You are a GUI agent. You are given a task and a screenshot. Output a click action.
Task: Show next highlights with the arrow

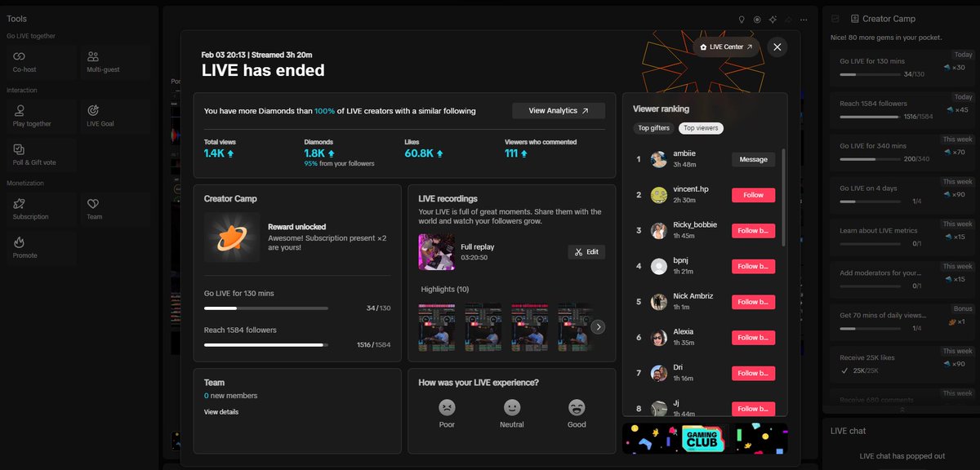click(598, 326)
